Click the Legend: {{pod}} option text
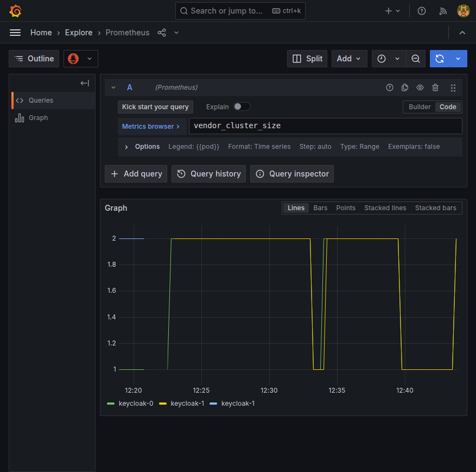This screenshot has width=476, height=472. (x=194, y=147)
